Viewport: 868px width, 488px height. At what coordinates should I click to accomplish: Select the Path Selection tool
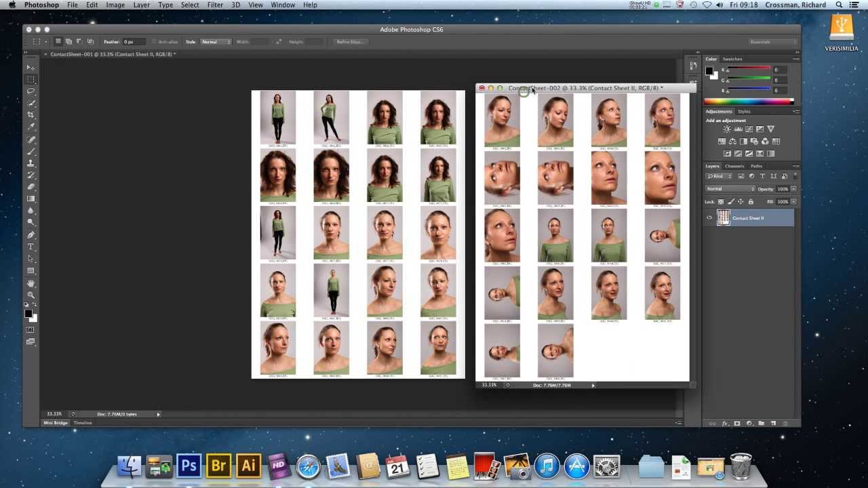pos(31,259)
